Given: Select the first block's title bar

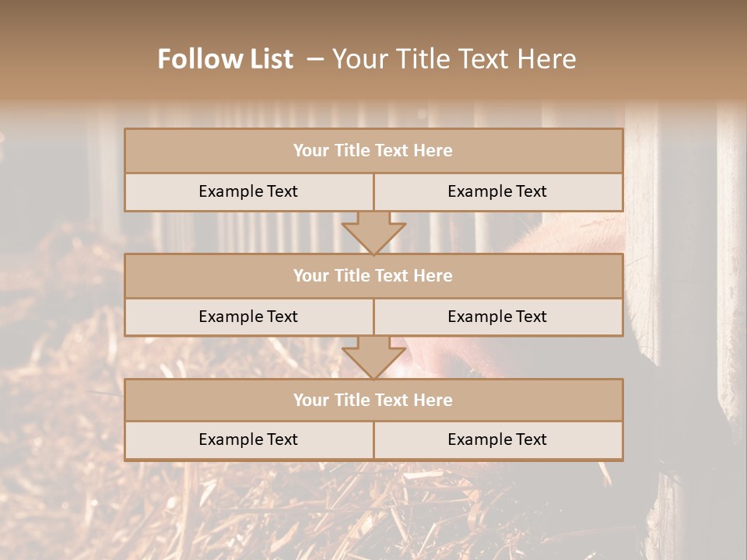Looking at the screenshot, I should pos(373,151).
